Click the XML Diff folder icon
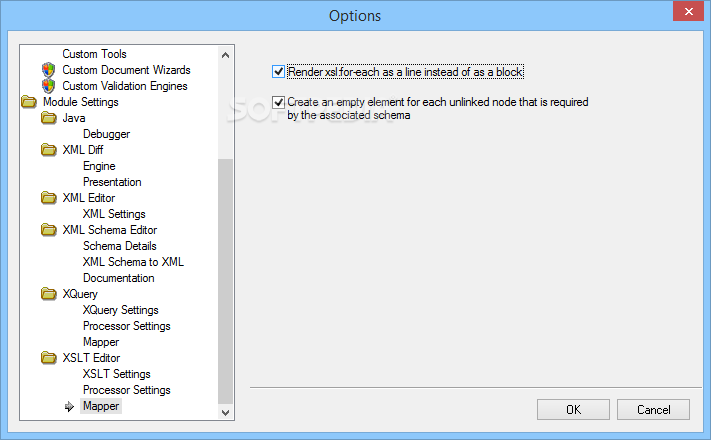711x440 pixels. pyautogui.click(x=49, y=150)
